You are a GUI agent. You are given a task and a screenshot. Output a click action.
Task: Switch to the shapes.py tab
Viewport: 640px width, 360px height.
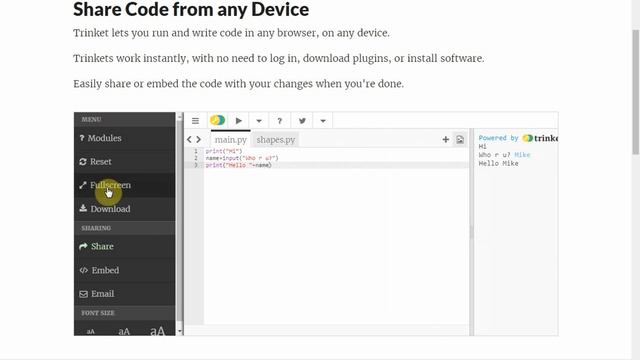point(276,140)
